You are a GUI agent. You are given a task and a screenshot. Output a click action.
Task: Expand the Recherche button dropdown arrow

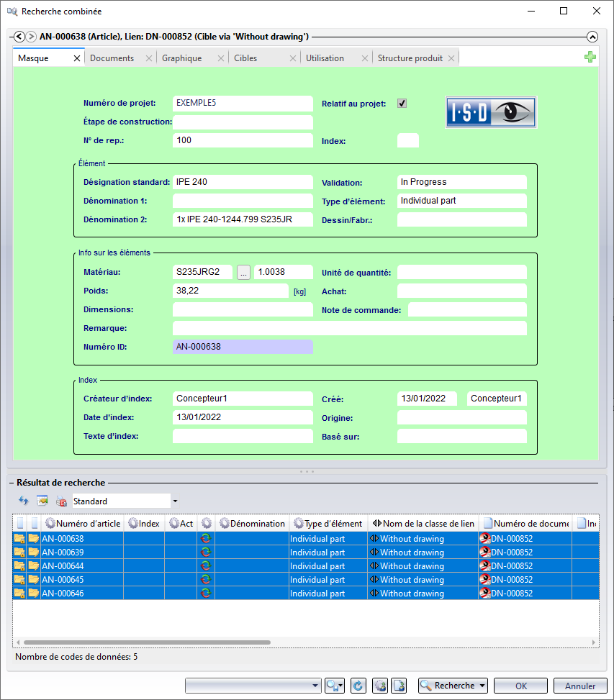pos(482,686)
